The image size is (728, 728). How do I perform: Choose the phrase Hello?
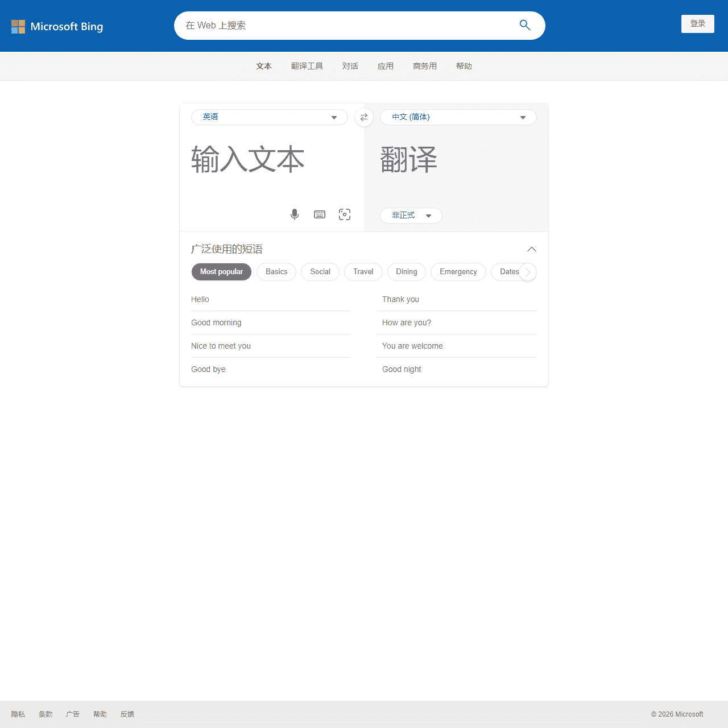[x=271, y=299]
